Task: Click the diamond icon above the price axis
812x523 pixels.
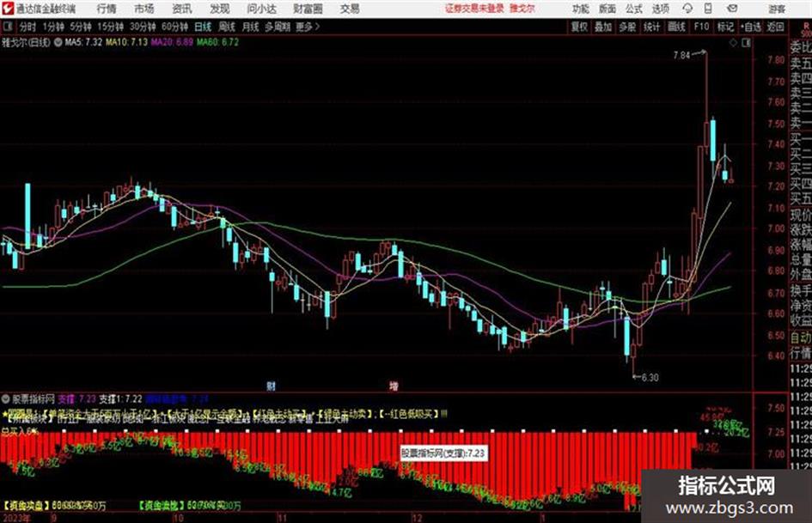Action: tap(733, 43)
